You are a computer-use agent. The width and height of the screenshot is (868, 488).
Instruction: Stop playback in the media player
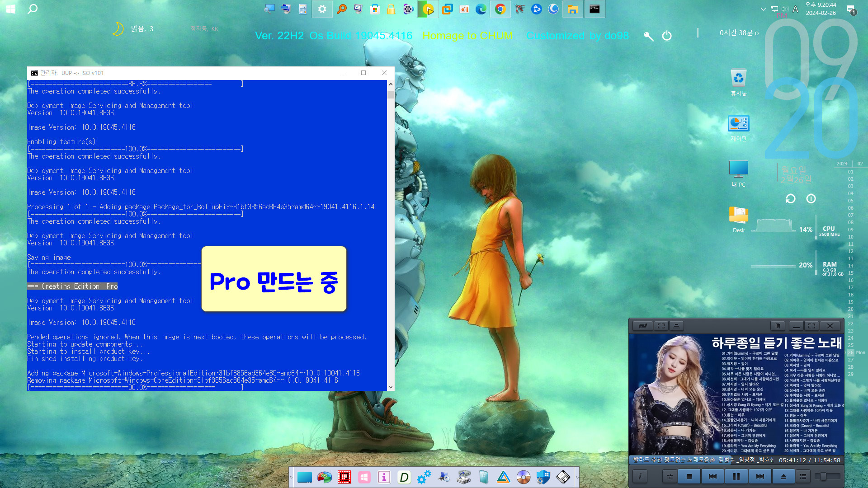tap(689, 476)
